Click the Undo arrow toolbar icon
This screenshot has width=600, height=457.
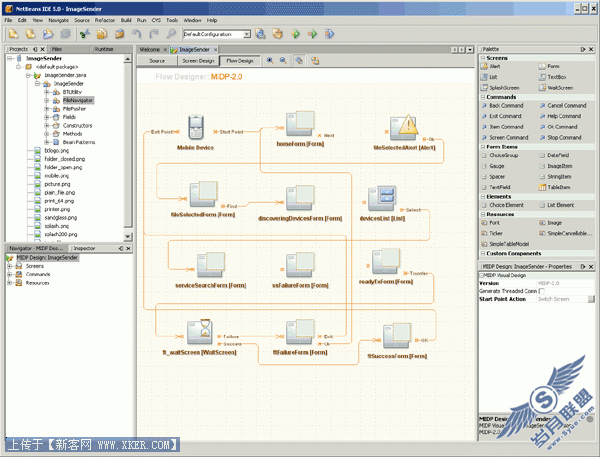pos(137,34)
